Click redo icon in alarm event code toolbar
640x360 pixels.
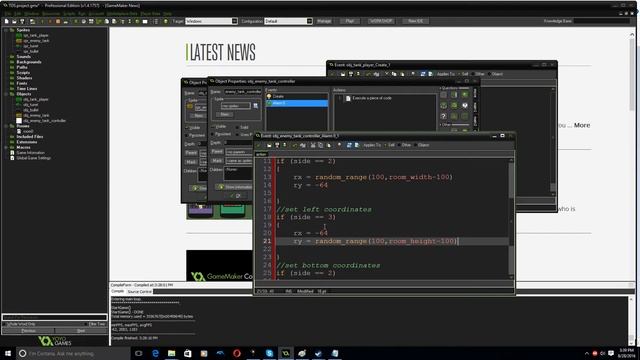click(302, 145)
